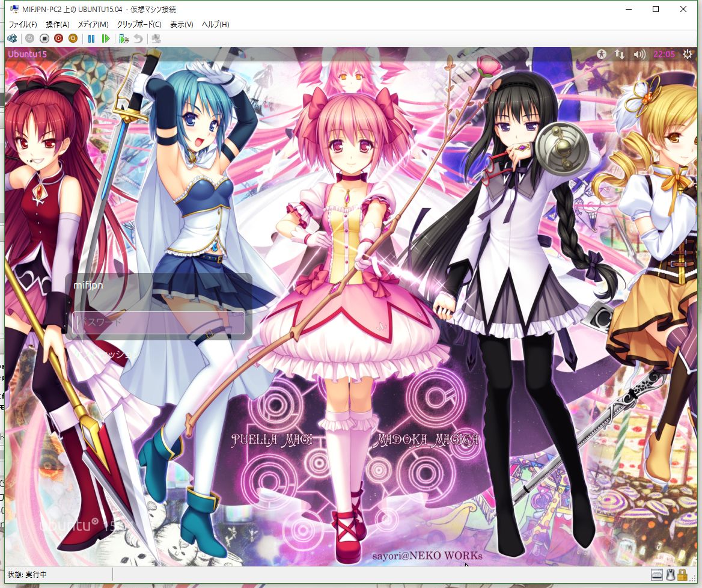
Task: Select the mifjpn user on login screen
Action: point(88,285)
